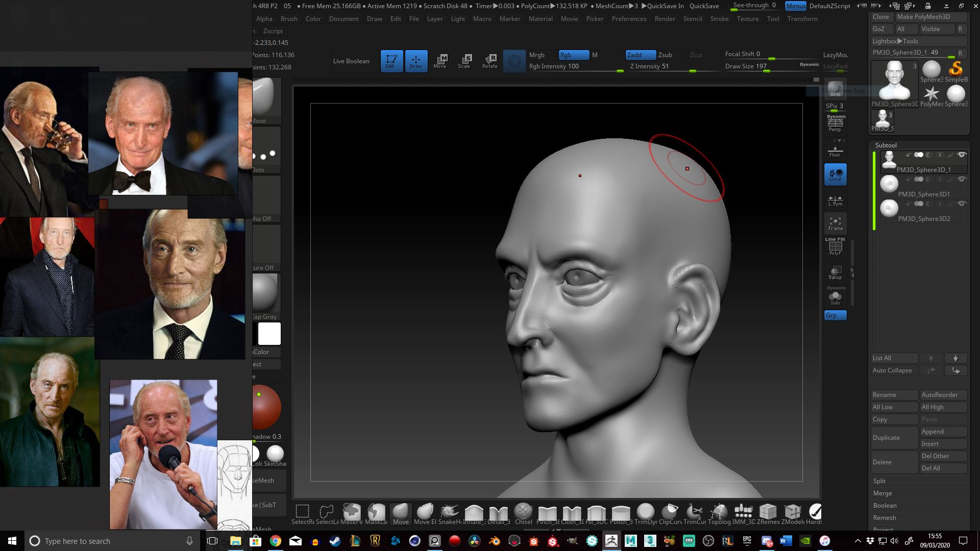Select PM3D_Sphere3D1 subtool thumbnail
This screenshot has height=551, width=980.
[889, 184]
